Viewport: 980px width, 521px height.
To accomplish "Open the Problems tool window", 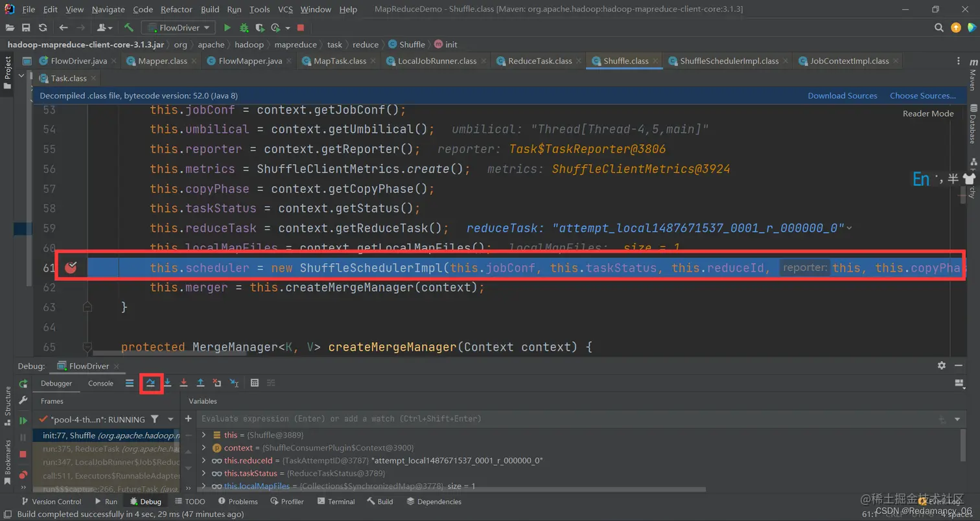I will [x=237, y=502].
